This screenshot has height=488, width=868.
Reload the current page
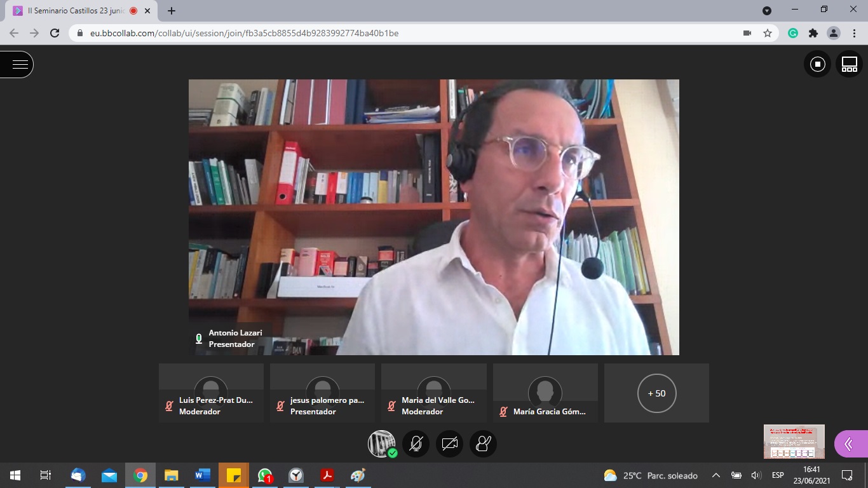tap(55, 33)
